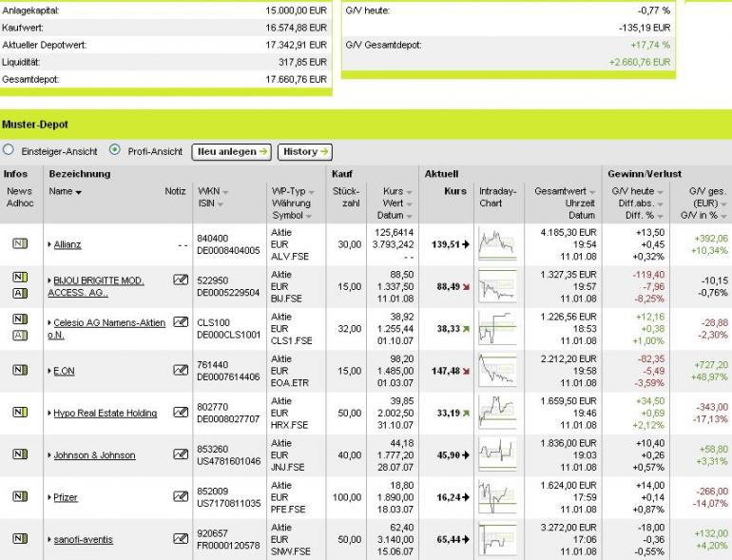This screenshot has height=560, width=732.
Task: Open sanofi-aventis intraday chart thumbnail
Action: tap(497, 539)
